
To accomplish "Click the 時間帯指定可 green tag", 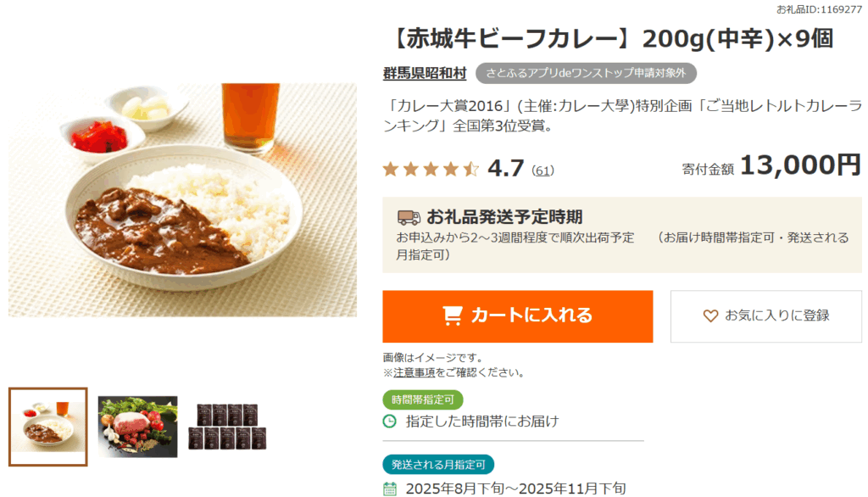I will tap(423, 399).
